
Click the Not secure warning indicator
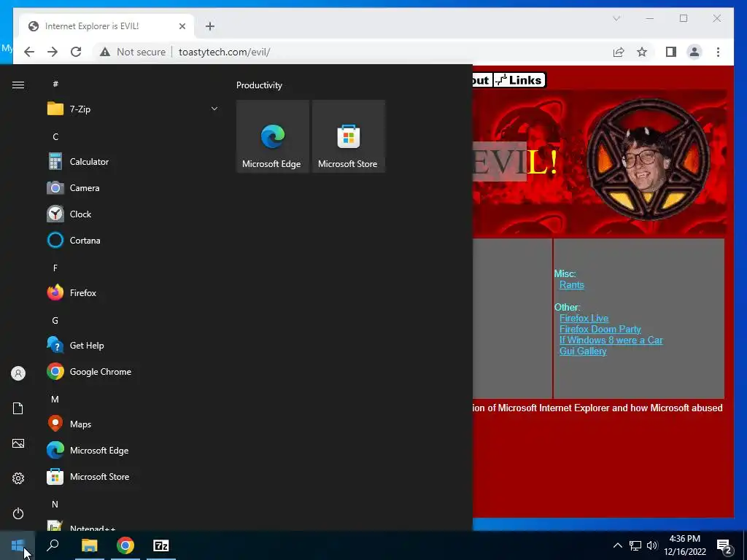click(x=133, y=52)
